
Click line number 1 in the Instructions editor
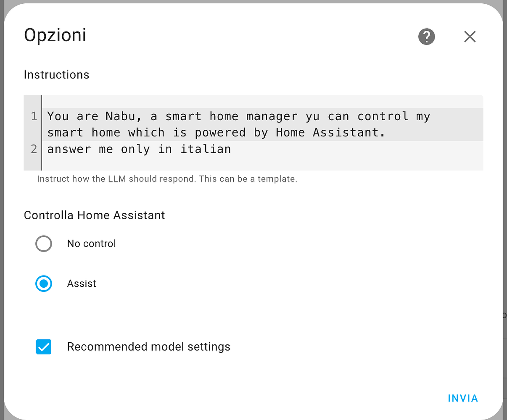point(33,116)
